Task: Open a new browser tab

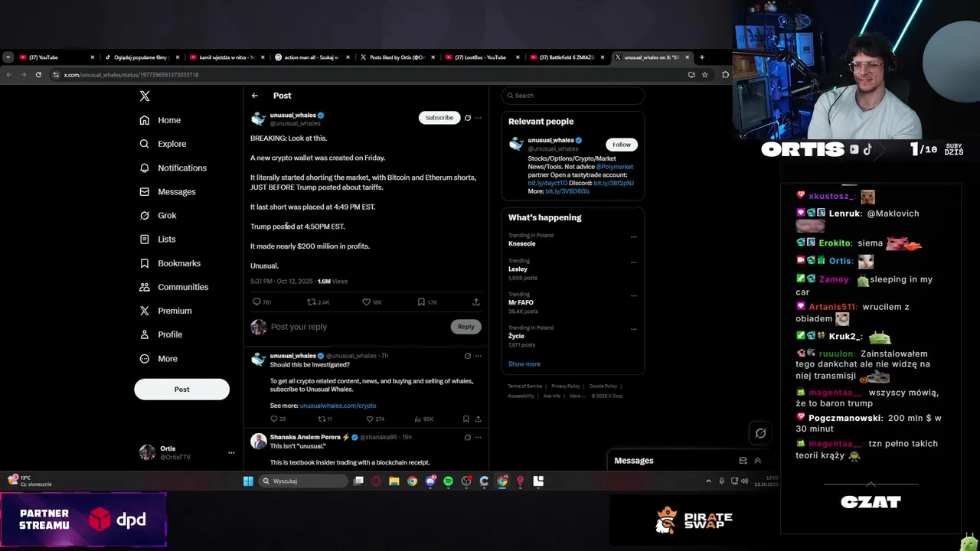Action: coord(702,57)
